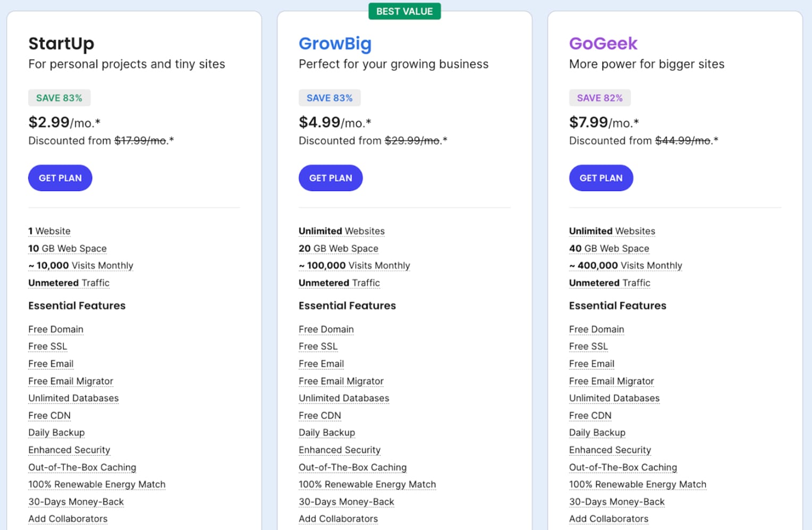Open the GrowBig plan title

[335, 44]
